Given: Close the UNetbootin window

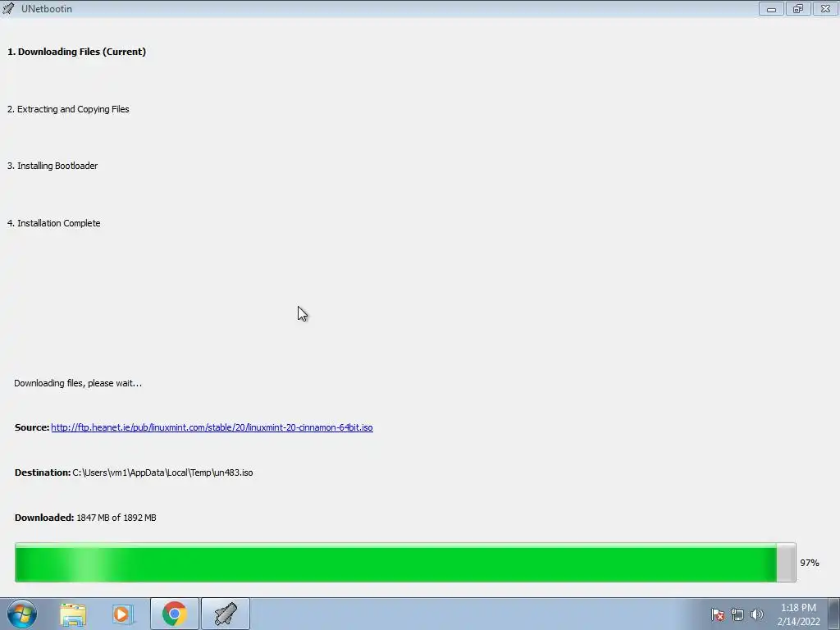Looking at the screenshot, I should tap(825, 8).
